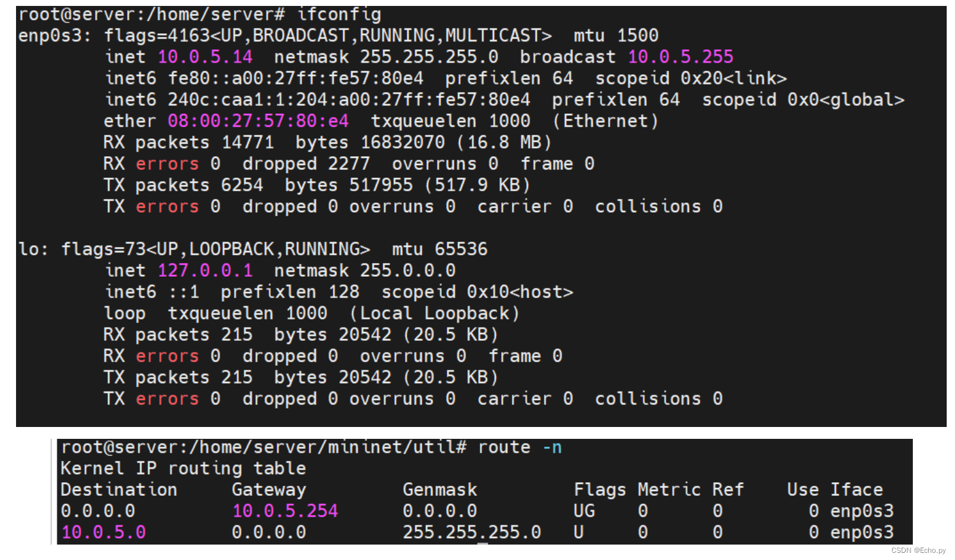Click scopeid 0x0<global> text
This screenshot has width=955, height=560.
[803, 100]
